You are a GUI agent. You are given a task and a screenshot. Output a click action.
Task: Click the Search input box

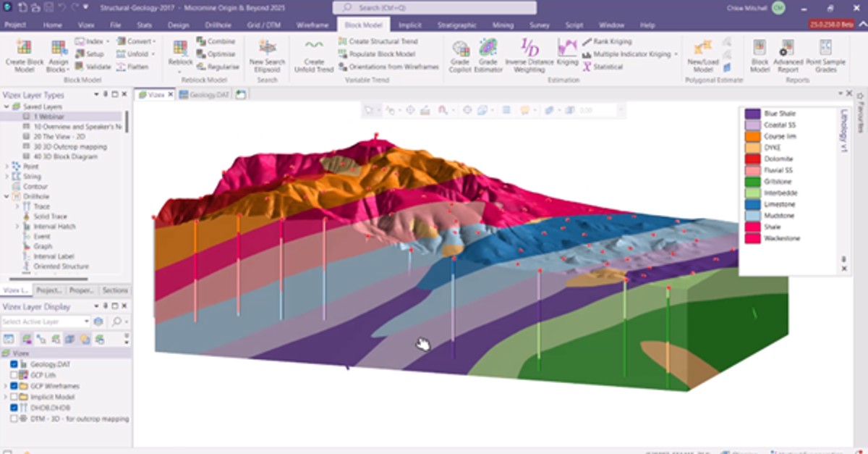tap(434, 8)
